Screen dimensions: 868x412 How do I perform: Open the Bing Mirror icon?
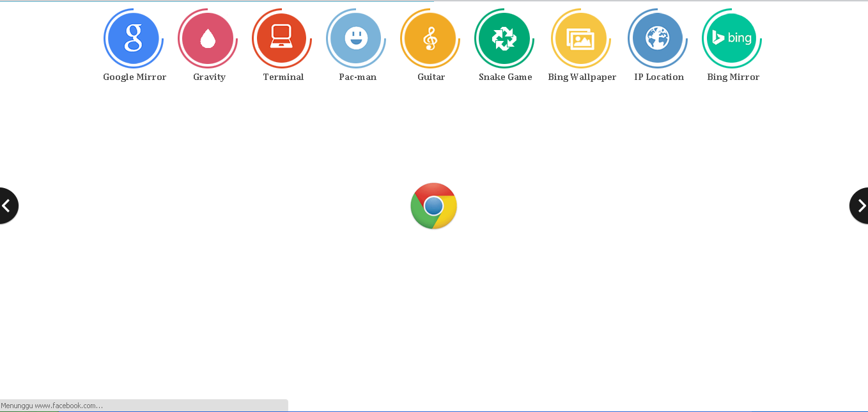(732, 38)
